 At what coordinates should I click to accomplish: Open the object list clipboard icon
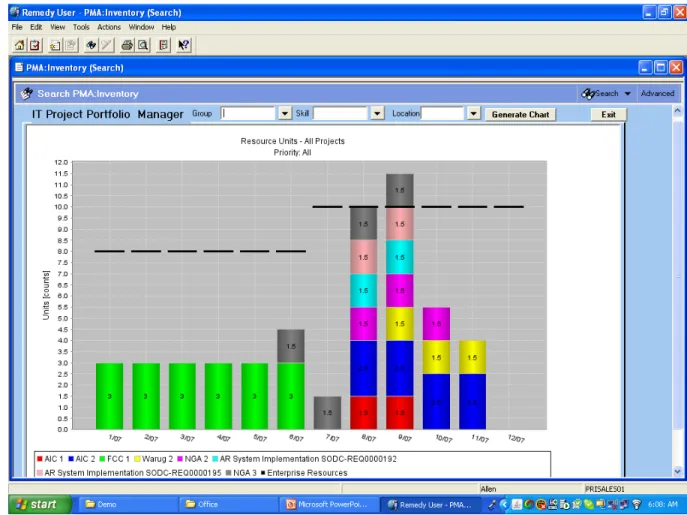35,45
